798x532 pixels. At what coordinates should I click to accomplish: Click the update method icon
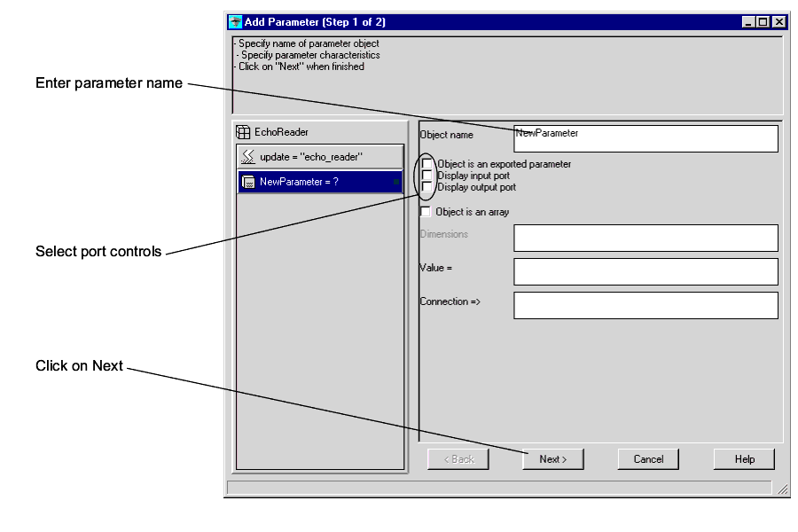coord(248,157)
